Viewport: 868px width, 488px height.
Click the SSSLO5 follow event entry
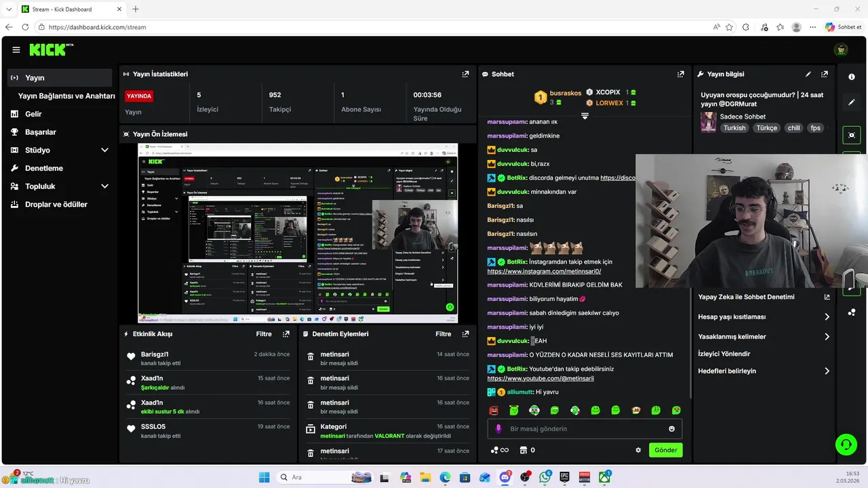coord(208,430)
